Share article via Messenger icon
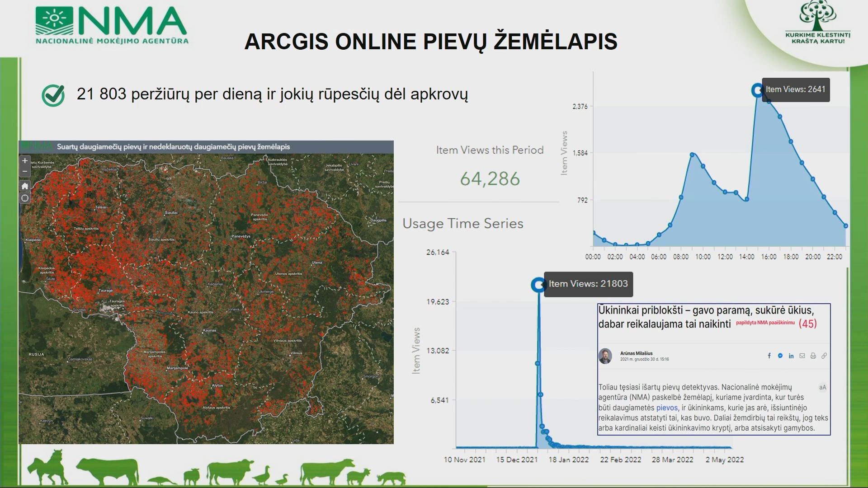This screenshot has width=868, height=488. 780,356
